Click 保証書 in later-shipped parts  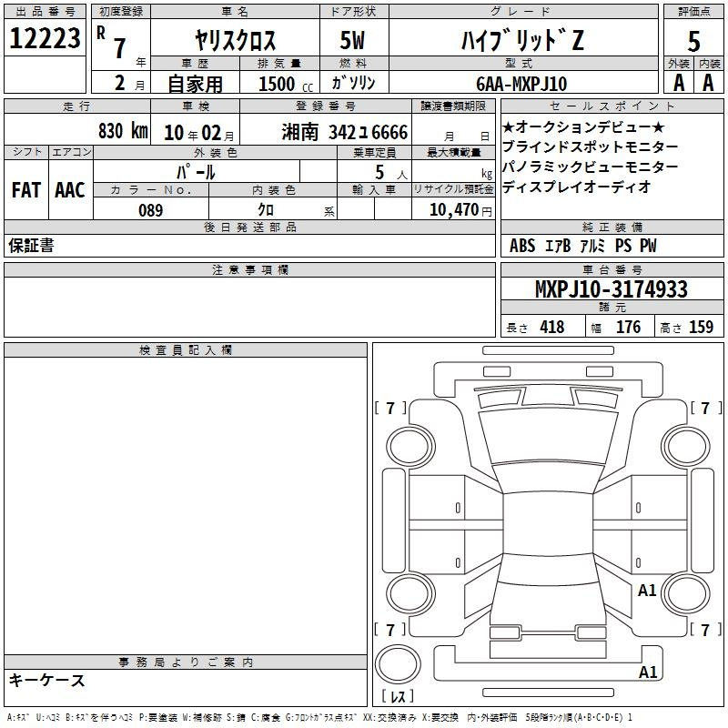tap(31, 245)
